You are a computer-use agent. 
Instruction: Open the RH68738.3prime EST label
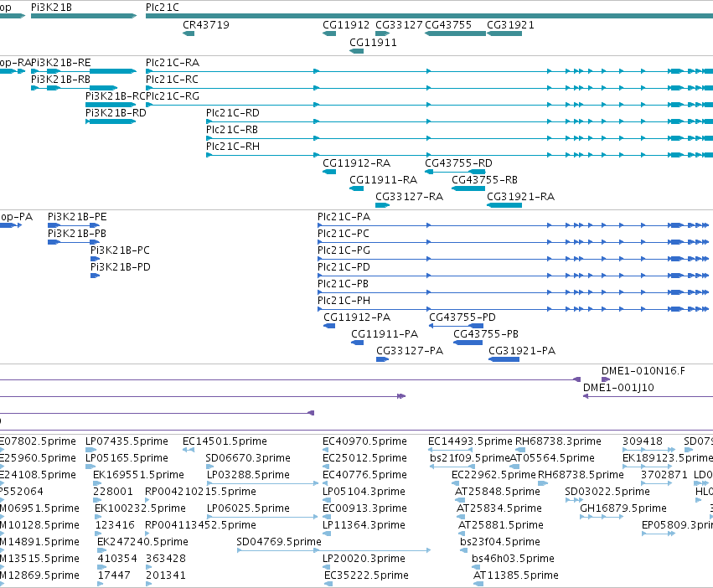point(558,441)
